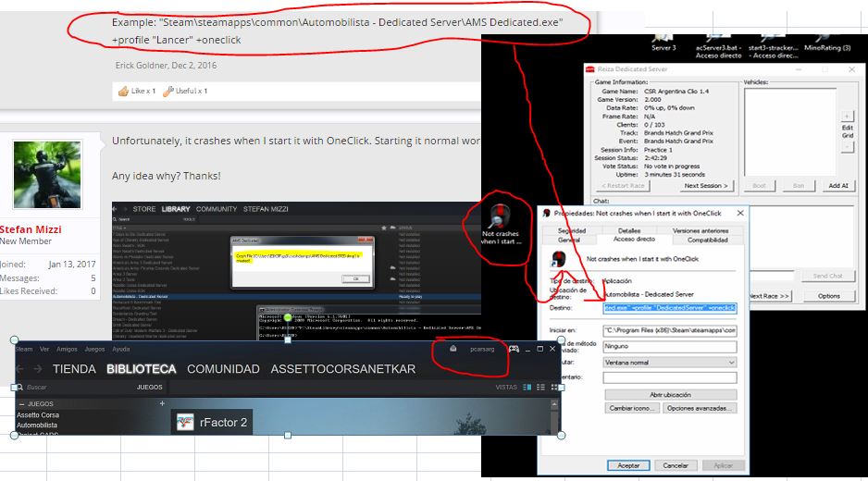
Task: Click the Next Race >> button
Action: pos(769,296)
